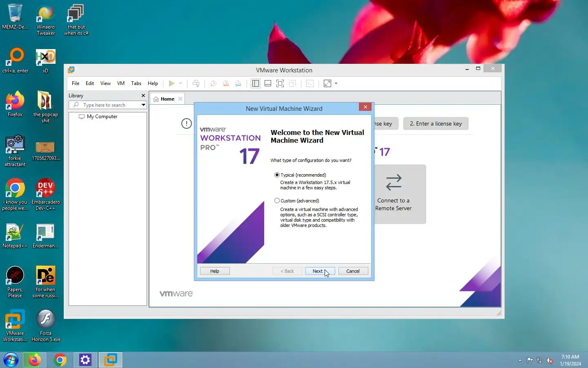588x368 pixels.
Task: Select the VMware Workstation desktop shortcut
Action: pos(15,326)
